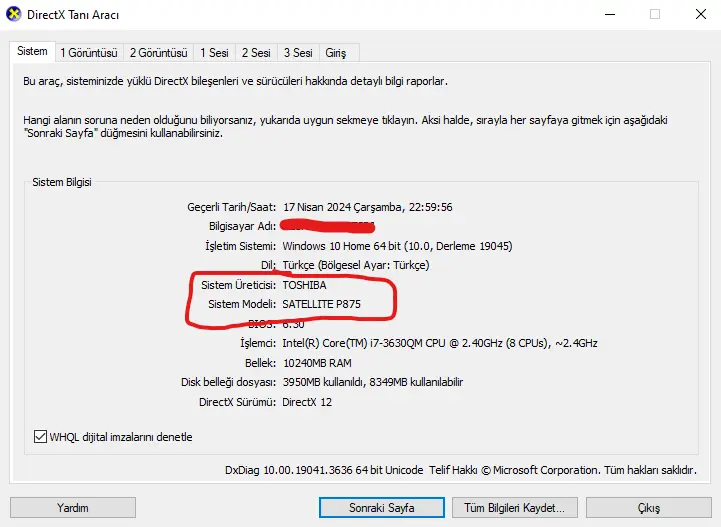Viewport: 721px width, 527px height.
Task: Toggle WHQL dijital imzalarını denetle checkbox
Action: pos(40,436)
